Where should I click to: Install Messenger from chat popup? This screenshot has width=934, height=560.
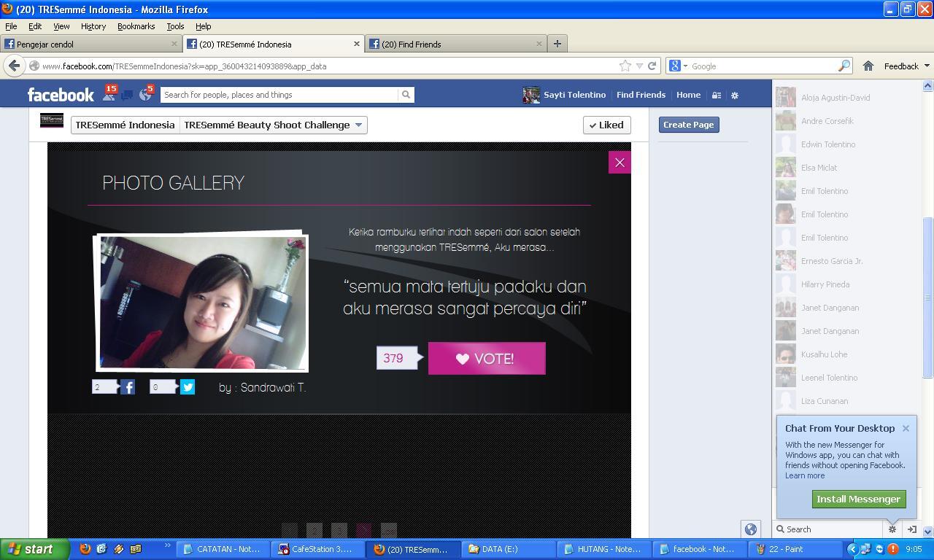pyautogui.click(x=859, y=499)
